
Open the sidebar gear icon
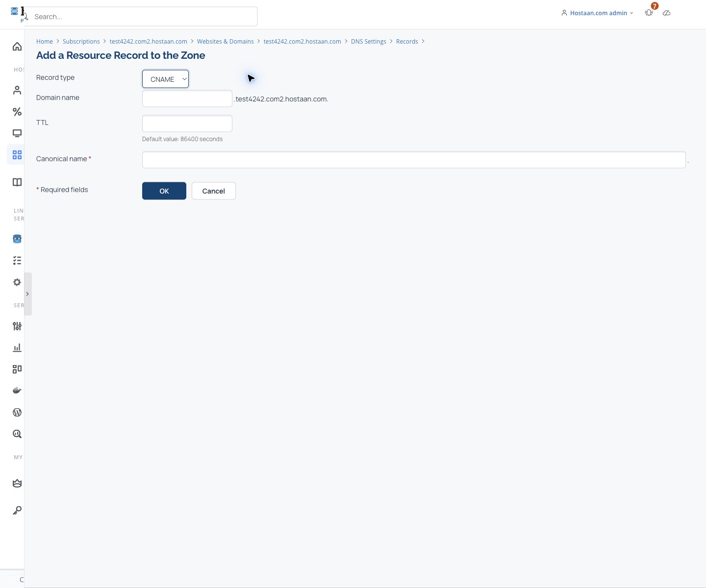tap(17, 282)
